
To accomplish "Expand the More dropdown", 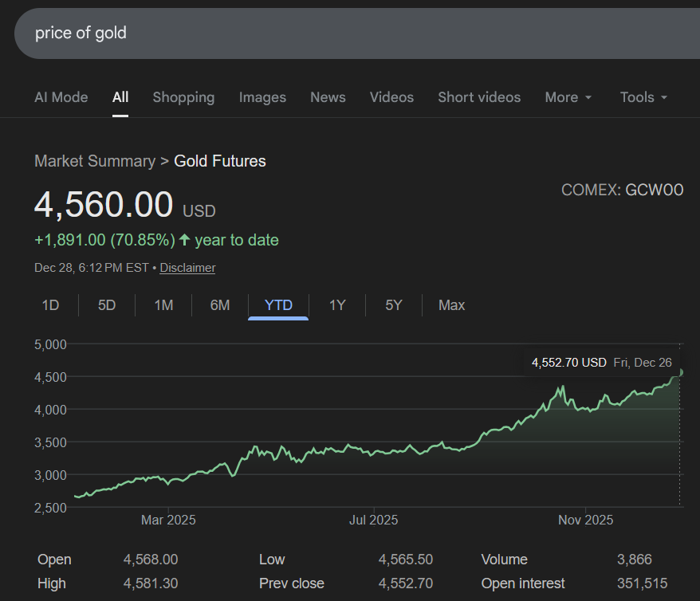I will tap(568, 97).
